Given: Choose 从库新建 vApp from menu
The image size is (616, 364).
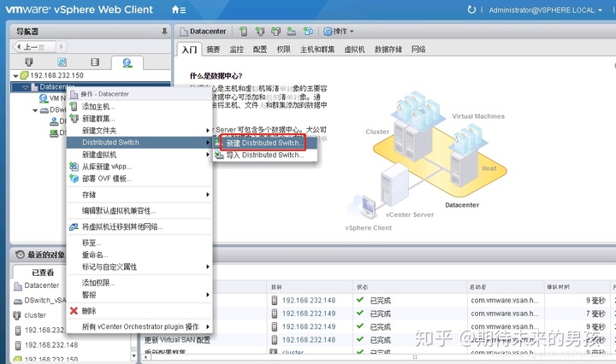Looking at the screenshot, I should point(139,167).
